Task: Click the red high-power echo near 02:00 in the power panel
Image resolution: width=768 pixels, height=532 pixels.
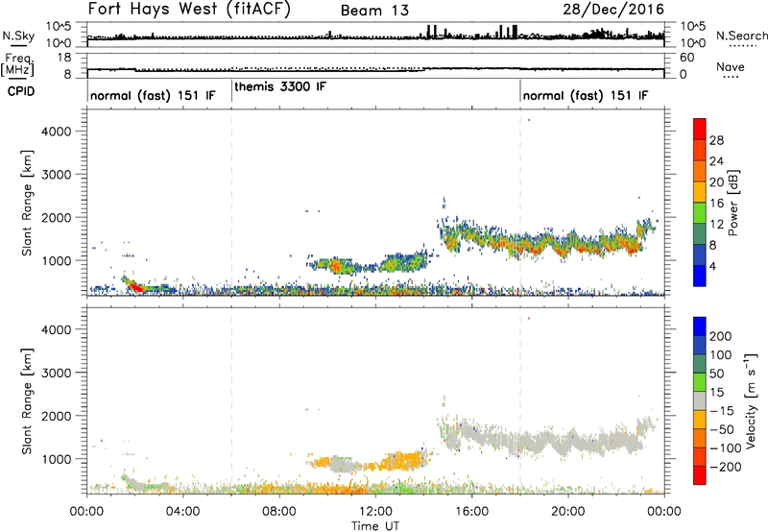Action: (x=136, y=286)
